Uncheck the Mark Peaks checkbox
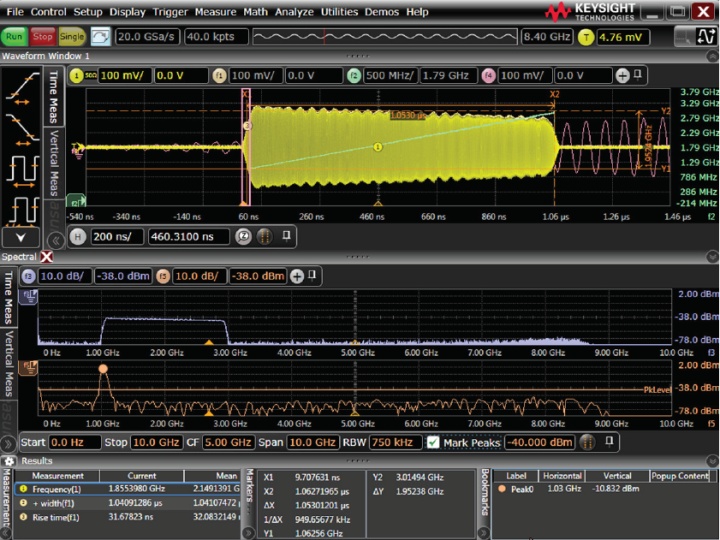720x540 pixels. coord(433,443)
